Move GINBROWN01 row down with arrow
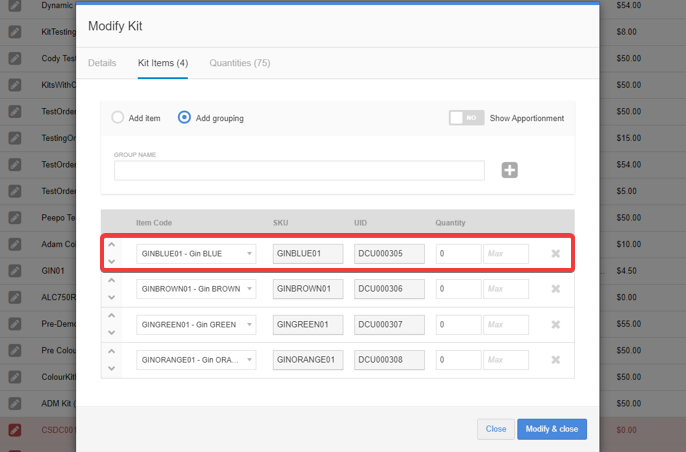 (112, 298)
